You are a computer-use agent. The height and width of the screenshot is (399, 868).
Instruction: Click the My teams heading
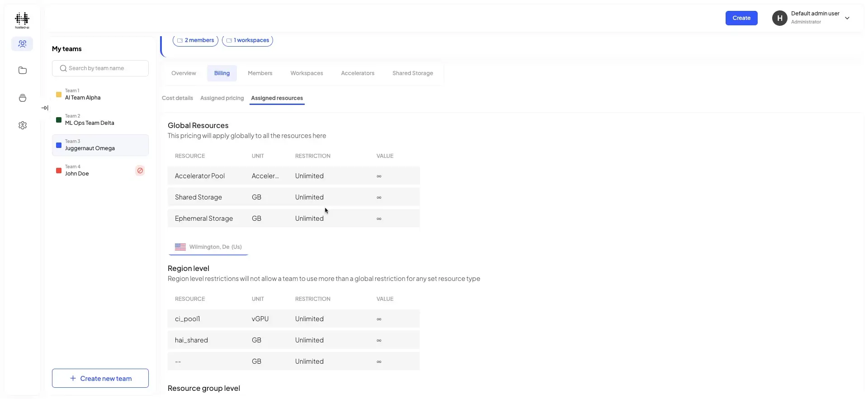(67, 49)
